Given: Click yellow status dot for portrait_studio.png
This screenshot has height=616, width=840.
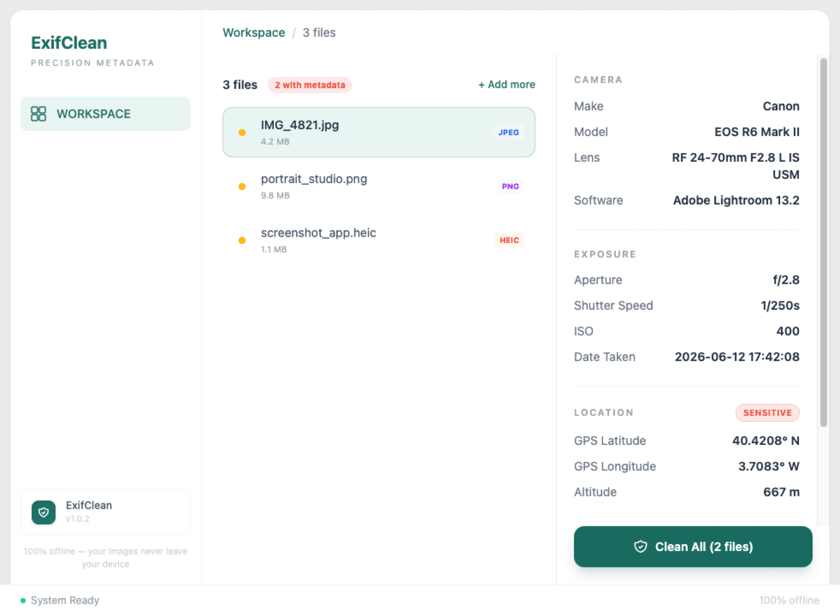Looking at the screenshot, I should click(242, 187).
